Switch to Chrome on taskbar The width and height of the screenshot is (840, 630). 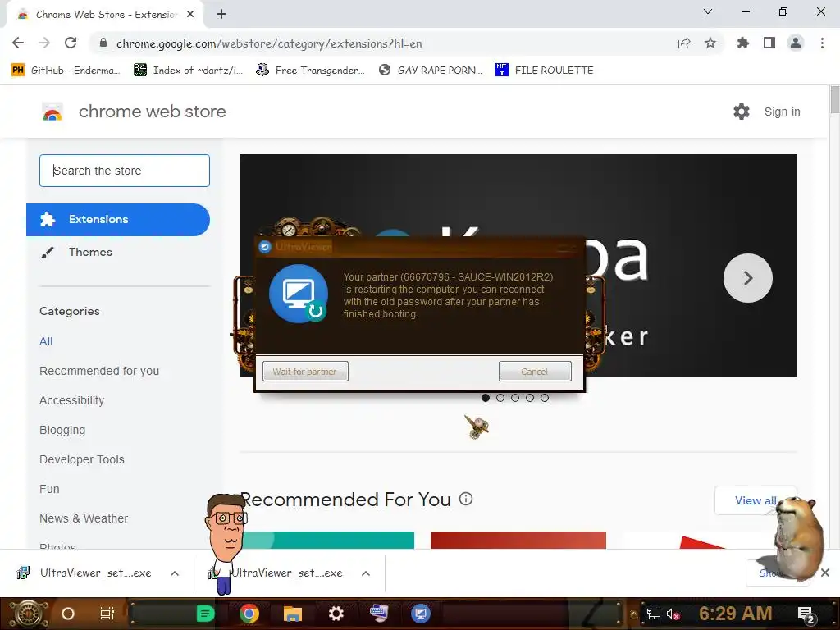click(249, 614)
